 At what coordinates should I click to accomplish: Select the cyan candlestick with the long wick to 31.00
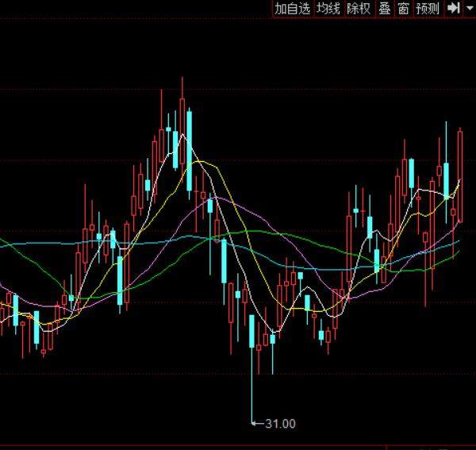251,331
